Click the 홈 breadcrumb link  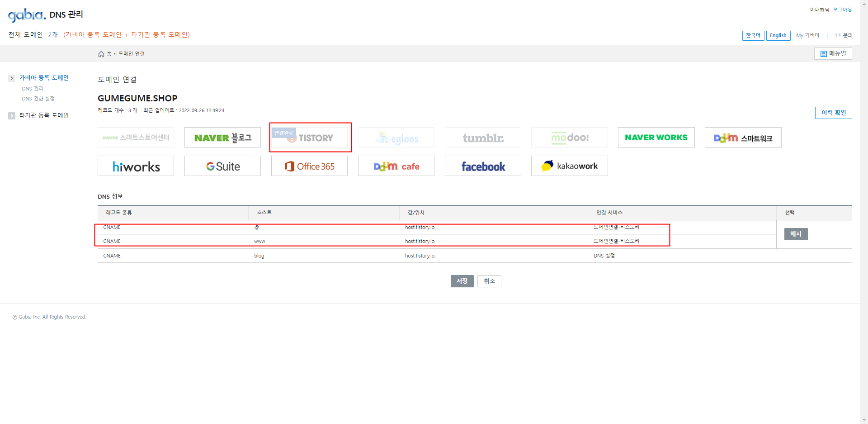coord(109,54)
